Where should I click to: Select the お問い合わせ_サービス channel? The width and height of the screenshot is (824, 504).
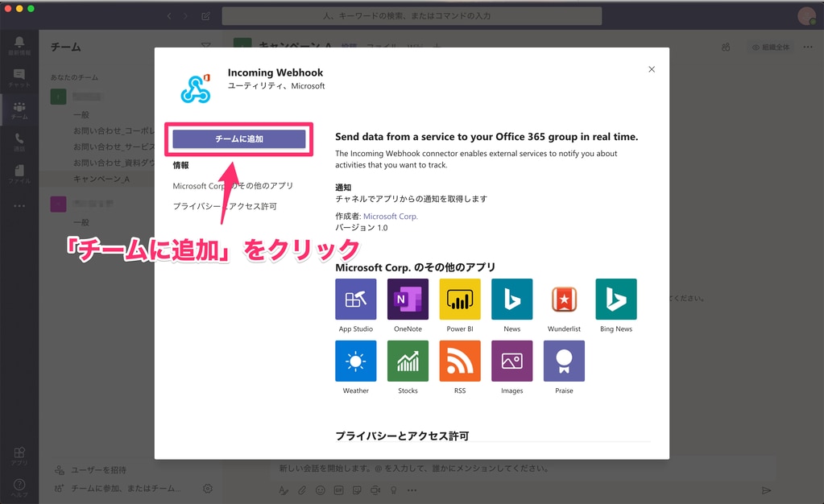pyautogui.click(x=114, y=147)
